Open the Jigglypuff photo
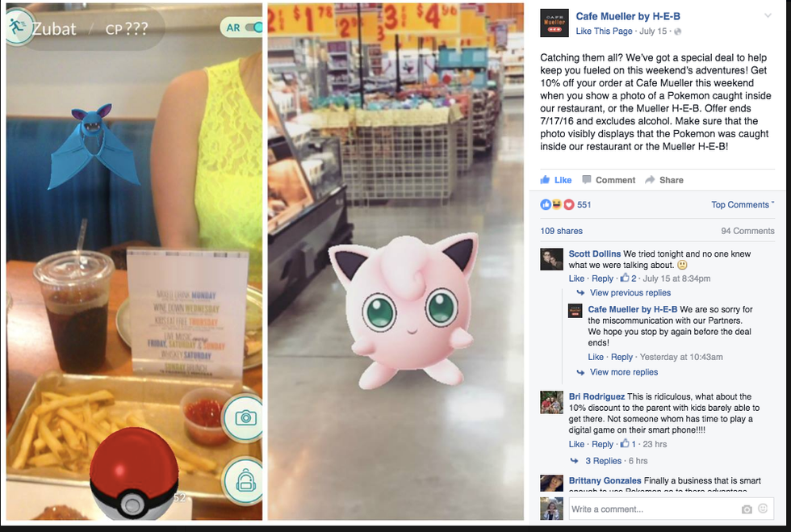 [395, 262]
